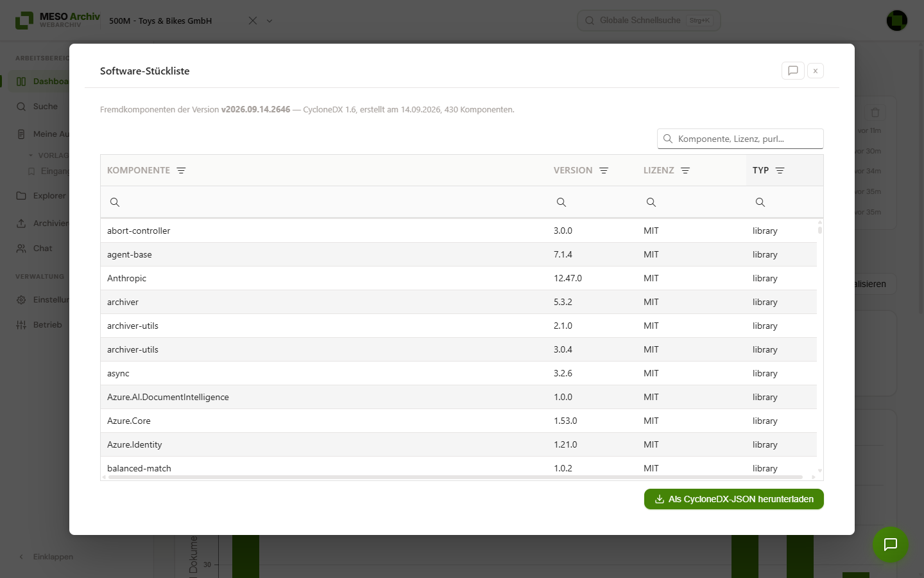The width and height of the screenshot is (924, 578).
Task: Click the search magnifier under VERSION column
Action: [x=561, y=202]
